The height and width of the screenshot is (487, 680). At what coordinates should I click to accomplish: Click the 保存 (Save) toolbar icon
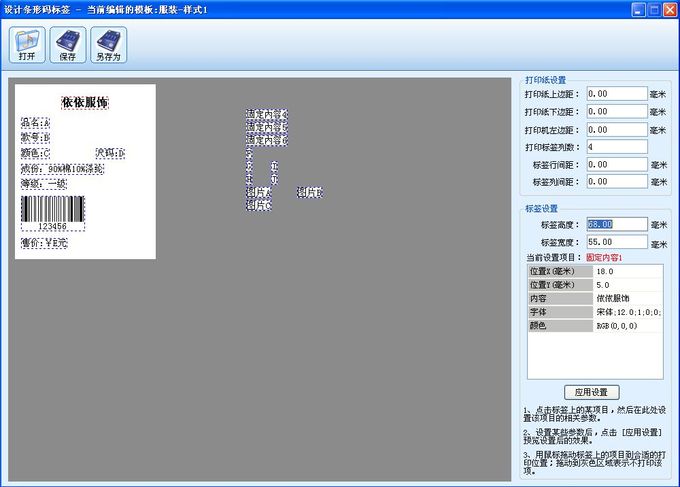[68, 45]
